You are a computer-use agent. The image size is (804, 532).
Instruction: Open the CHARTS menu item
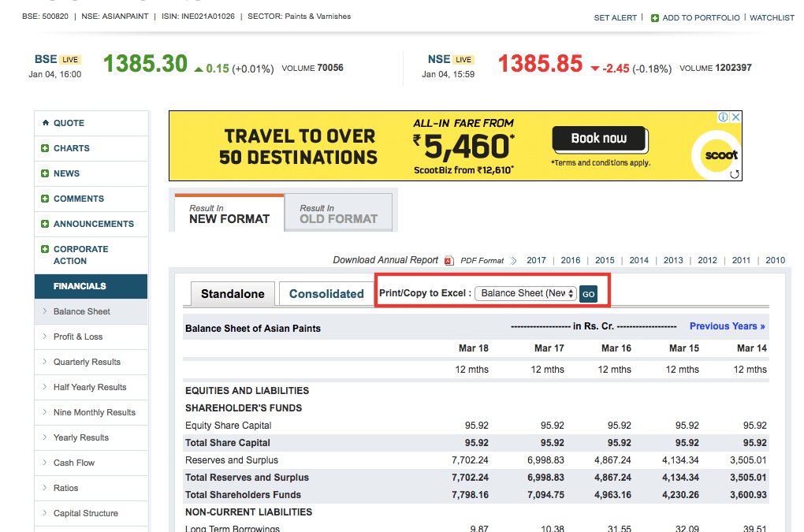(x=91, y=148)
